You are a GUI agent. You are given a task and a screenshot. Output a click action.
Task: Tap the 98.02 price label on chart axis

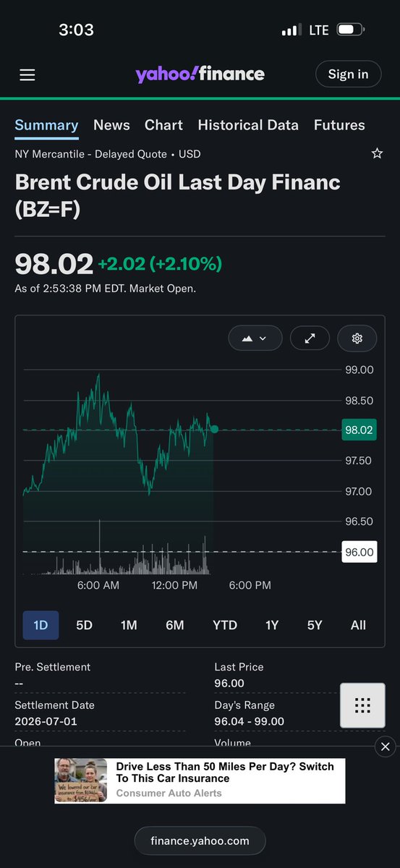point(359,430)
